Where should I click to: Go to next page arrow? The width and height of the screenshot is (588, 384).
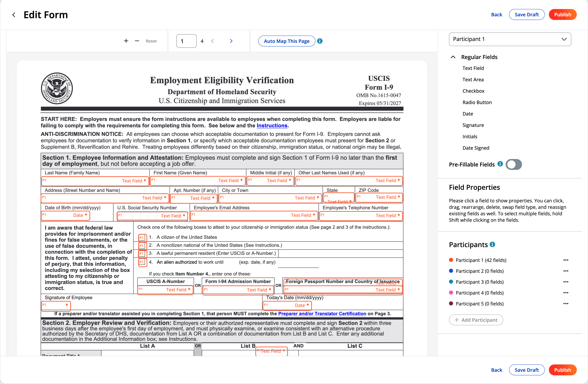point(231,41)
